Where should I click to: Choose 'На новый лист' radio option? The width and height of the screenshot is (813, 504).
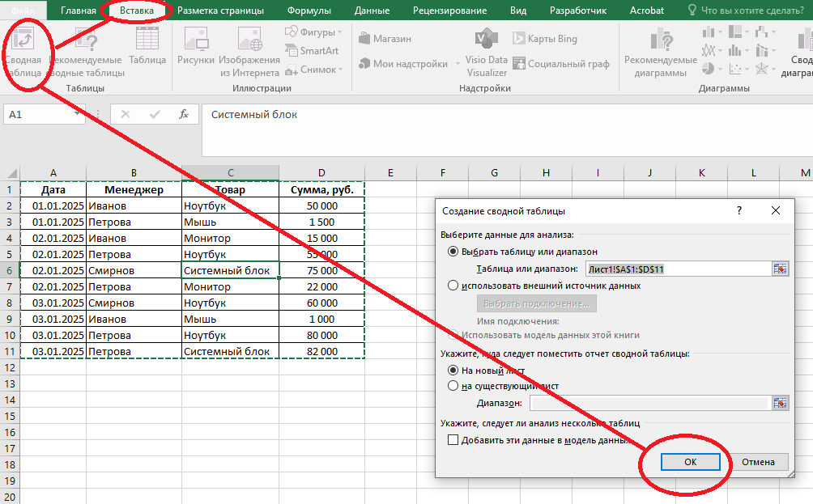pyautogui.click(x=453, y=371)
